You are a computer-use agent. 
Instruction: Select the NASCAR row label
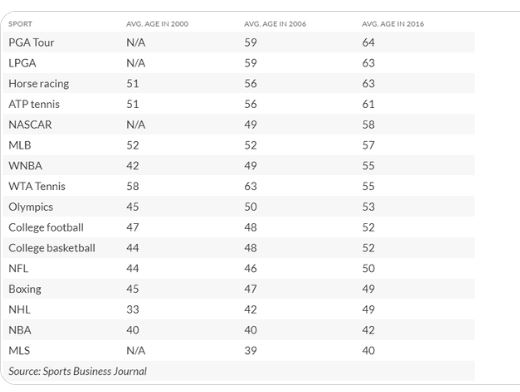[30, 125]
